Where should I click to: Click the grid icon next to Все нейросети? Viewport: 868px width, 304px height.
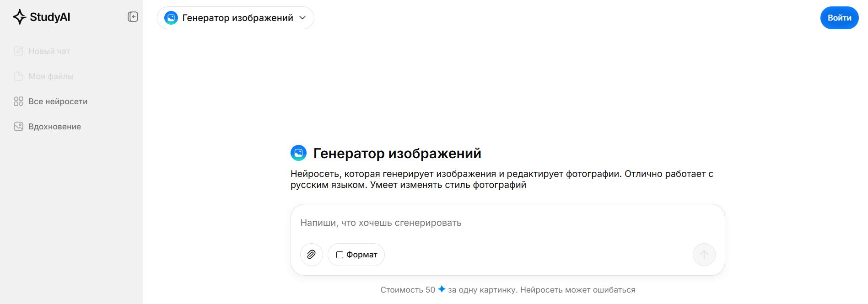pos(18,101)
